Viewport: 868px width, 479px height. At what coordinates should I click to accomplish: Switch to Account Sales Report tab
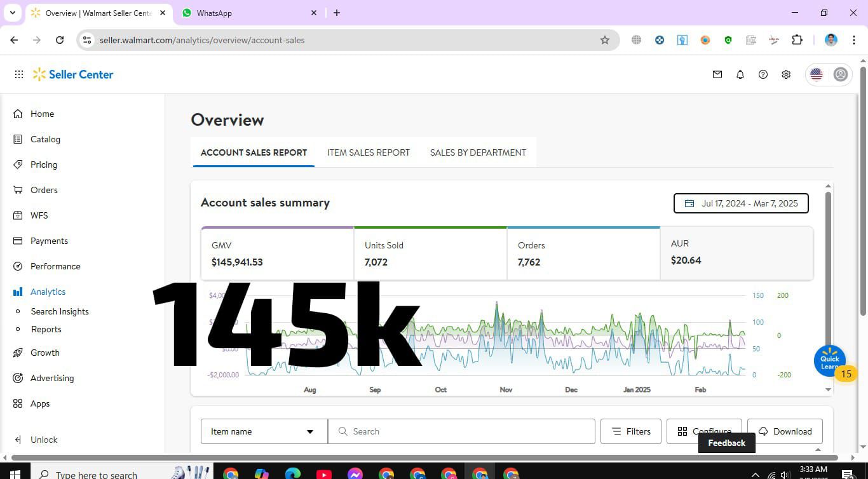(254, 152)
